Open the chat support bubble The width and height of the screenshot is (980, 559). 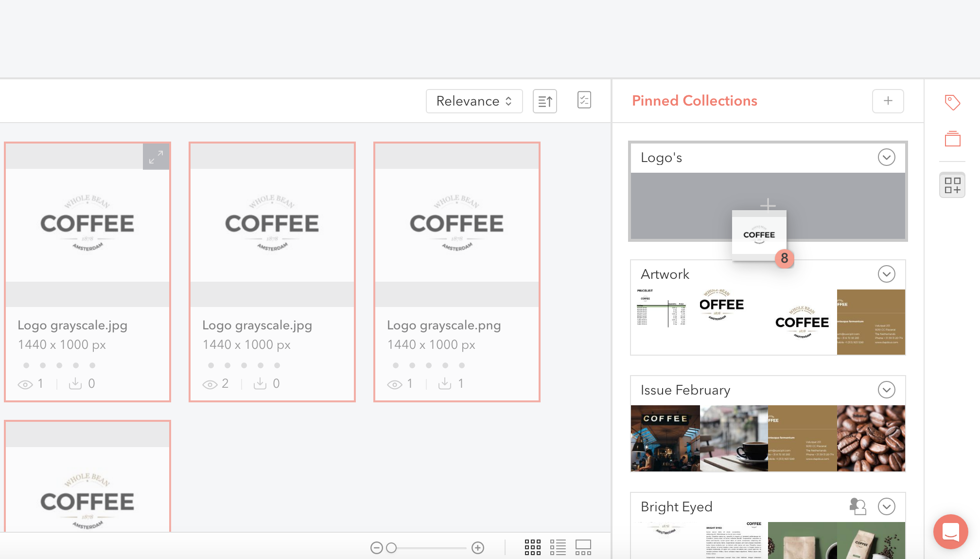pos(950,531)
